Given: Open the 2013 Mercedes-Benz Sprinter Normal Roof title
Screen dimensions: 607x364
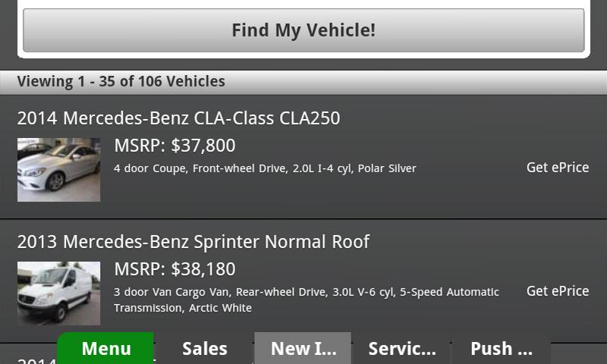Looking at the screenshot, I should 193,242.
